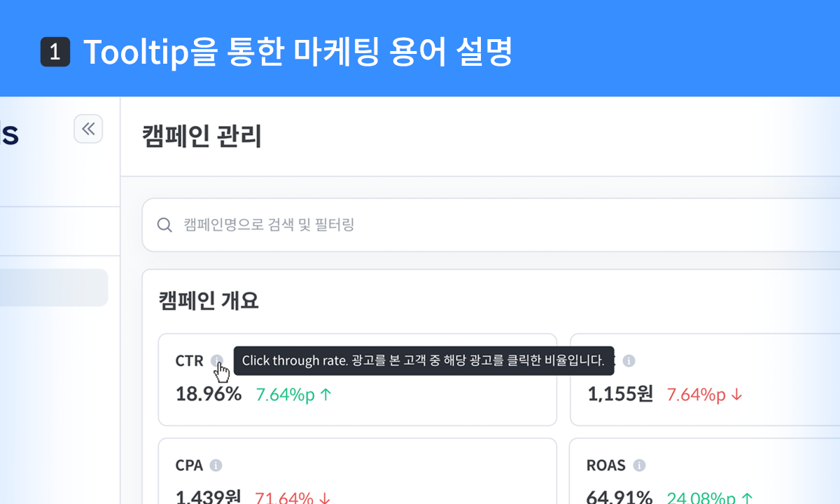Click the info icon next to CTR
This screenshot has height=504, width=840.
coord(218,360)
